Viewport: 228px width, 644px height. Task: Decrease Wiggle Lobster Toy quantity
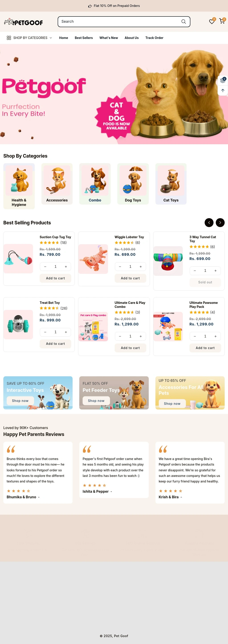coord(120,267)
